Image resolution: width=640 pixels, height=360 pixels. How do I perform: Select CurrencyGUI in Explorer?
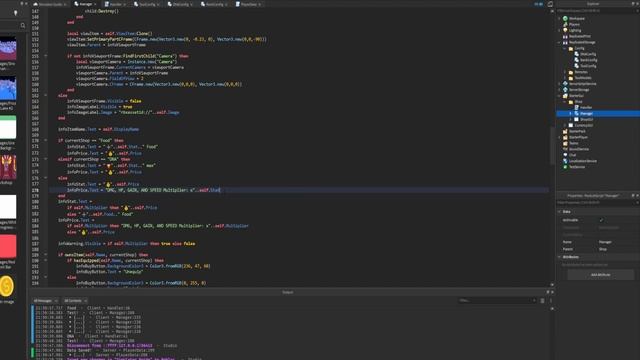(x=580, y=125)
